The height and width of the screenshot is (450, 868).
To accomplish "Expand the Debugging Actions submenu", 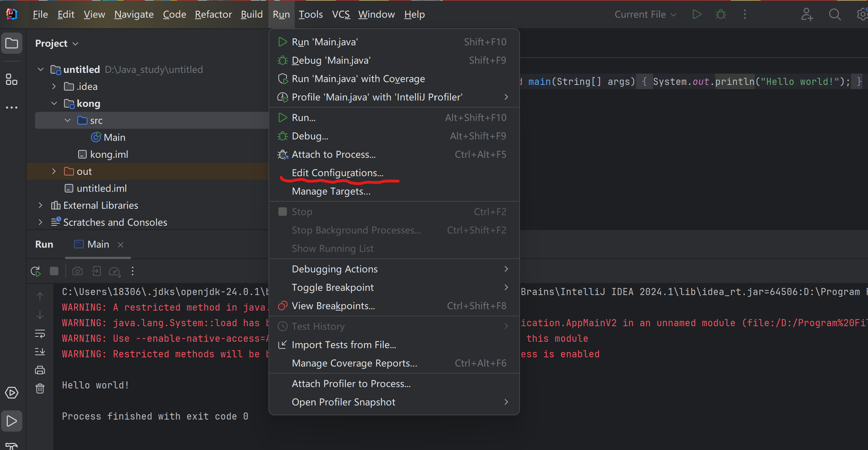I will [x=394, y=269].
